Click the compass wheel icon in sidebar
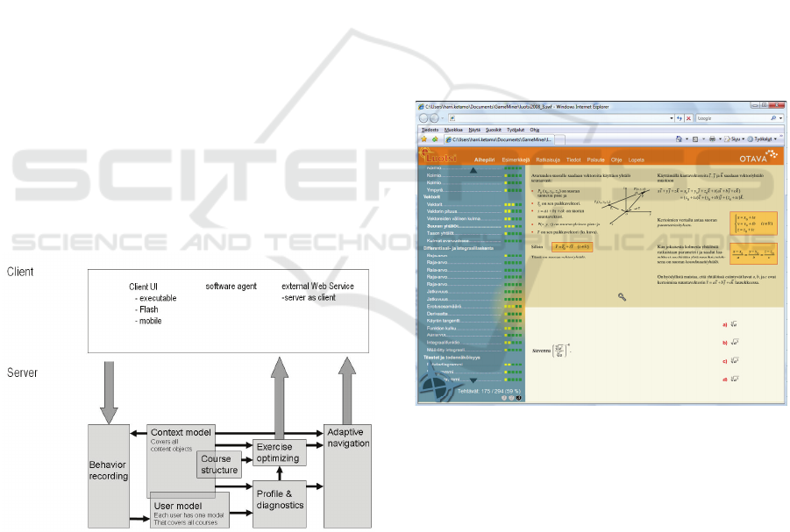Screen dimensions: 790x532 coord(437,387)
